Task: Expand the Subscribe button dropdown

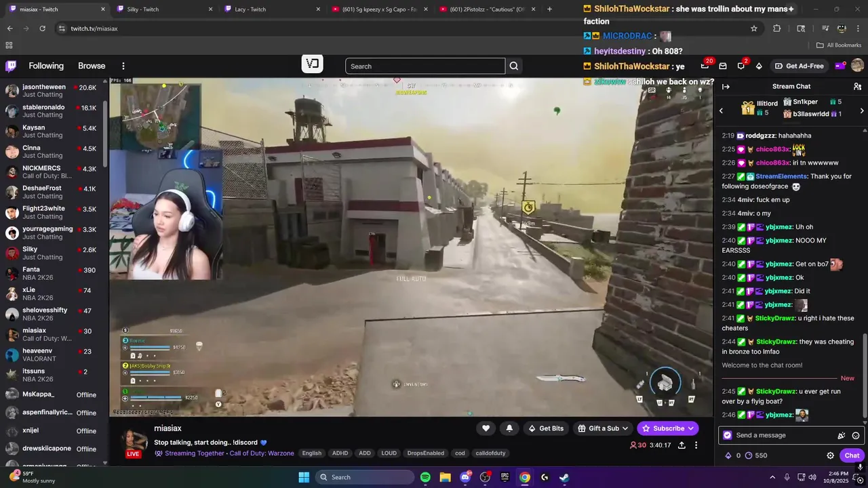Action: click(x=691, y=428)
